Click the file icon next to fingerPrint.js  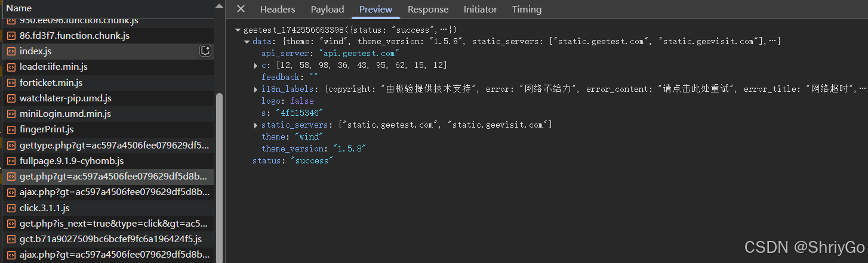[x=11, y=129]
